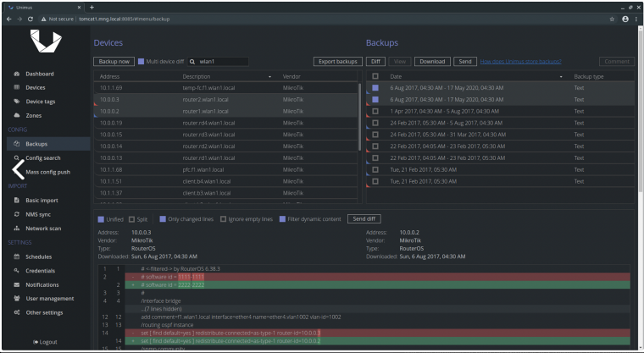Open Config search magnifier icon
The width and height of the screenshot is (644, 353).
click(x=17, y=157)
